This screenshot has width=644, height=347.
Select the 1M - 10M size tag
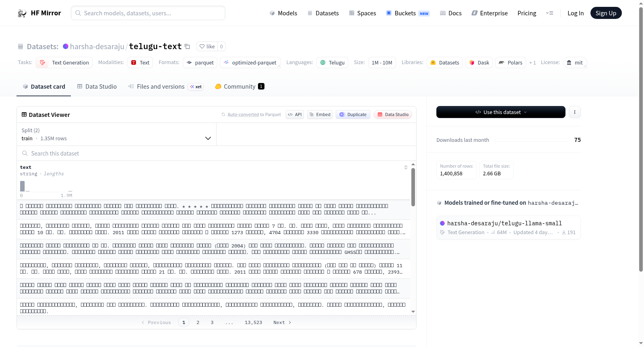tap(382, 62)
